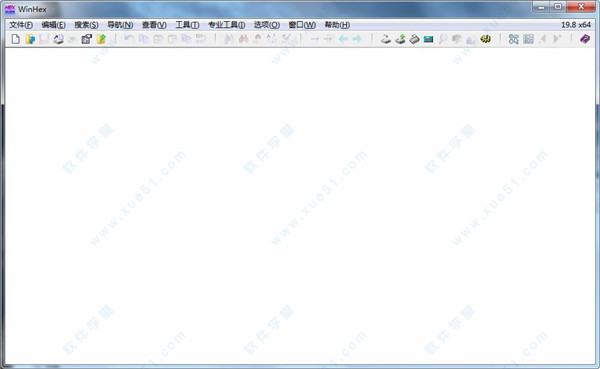Image resolution: width=600 pixels, height=369 pixels.
Task: Click the Modify Data binary digits icon
Action: click(201, 39)
